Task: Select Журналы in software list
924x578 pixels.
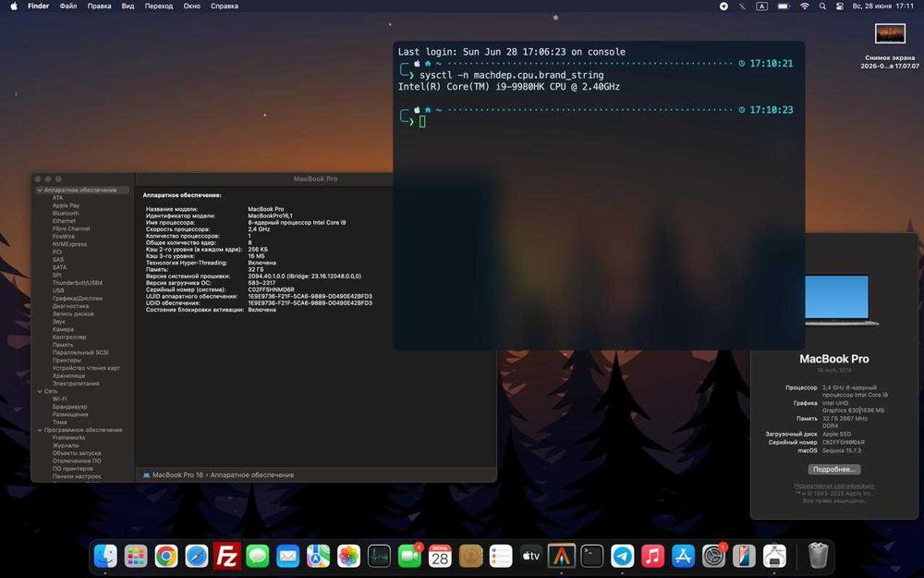Action: tap(66, 446)
